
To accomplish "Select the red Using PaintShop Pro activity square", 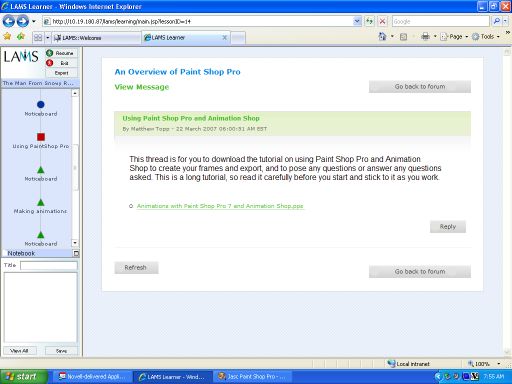I will 41,137.
